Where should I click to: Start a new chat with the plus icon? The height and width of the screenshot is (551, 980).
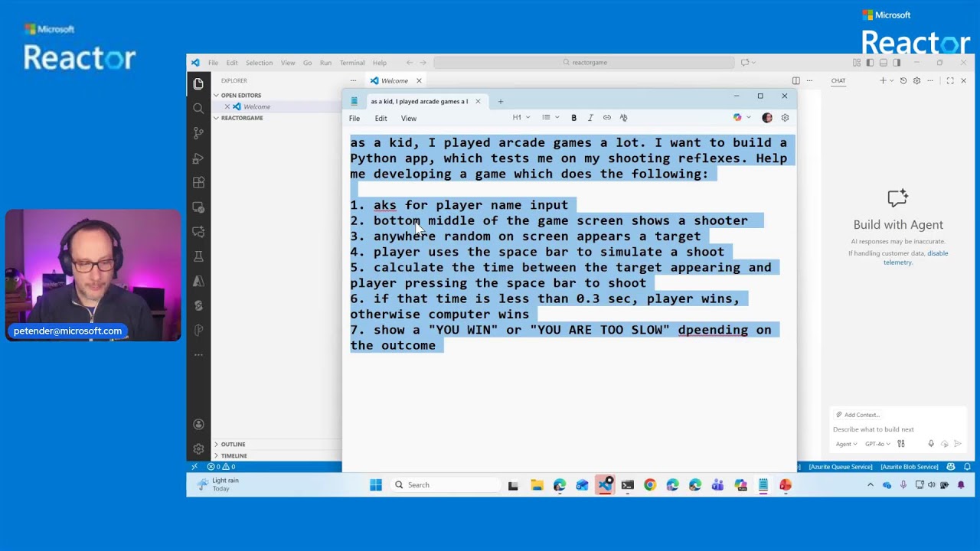click(x=883, y=80)
